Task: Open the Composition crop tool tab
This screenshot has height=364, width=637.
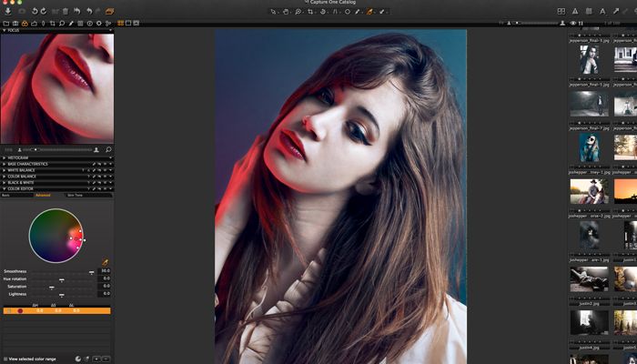Action: (53, 24)
